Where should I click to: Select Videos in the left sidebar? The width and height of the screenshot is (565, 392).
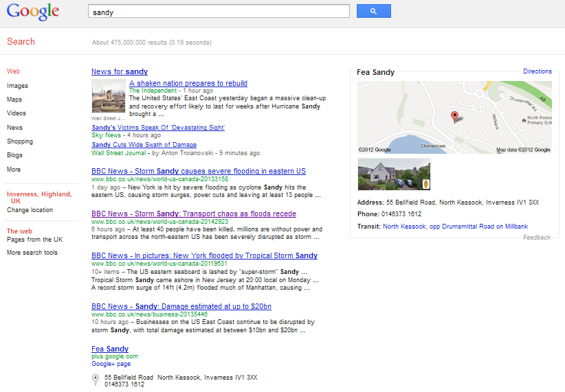(x=16, y=113)
